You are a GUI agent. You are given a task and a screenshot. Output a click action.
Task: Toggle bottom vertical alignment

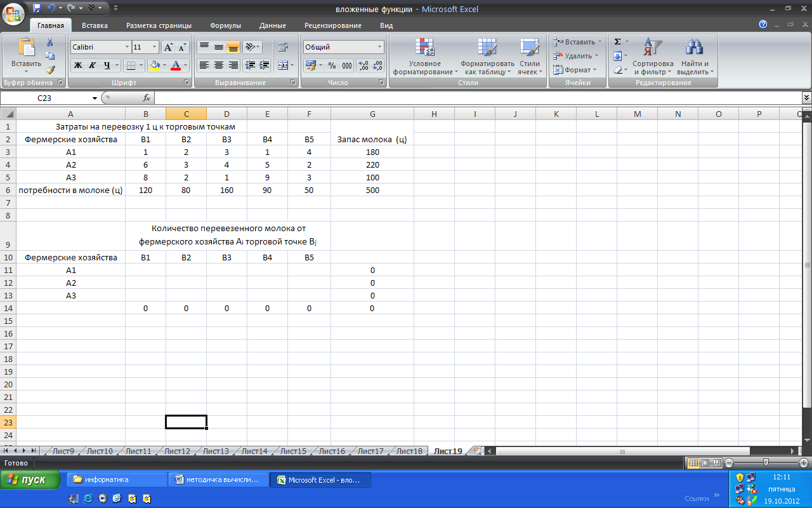[233, 47]
